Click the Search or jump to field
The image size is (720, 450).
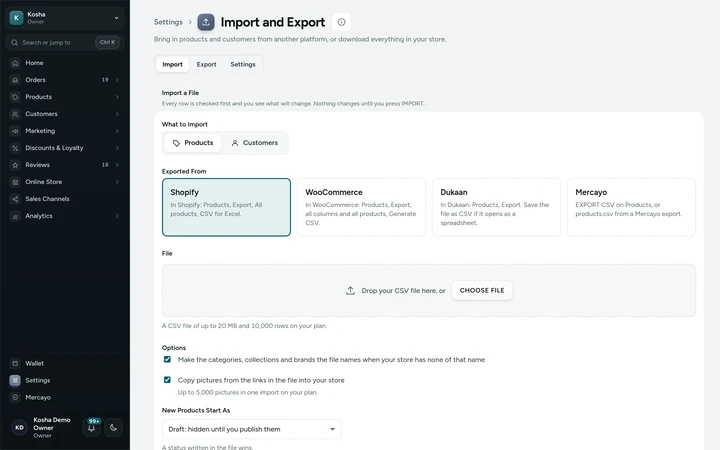(65, 42)
